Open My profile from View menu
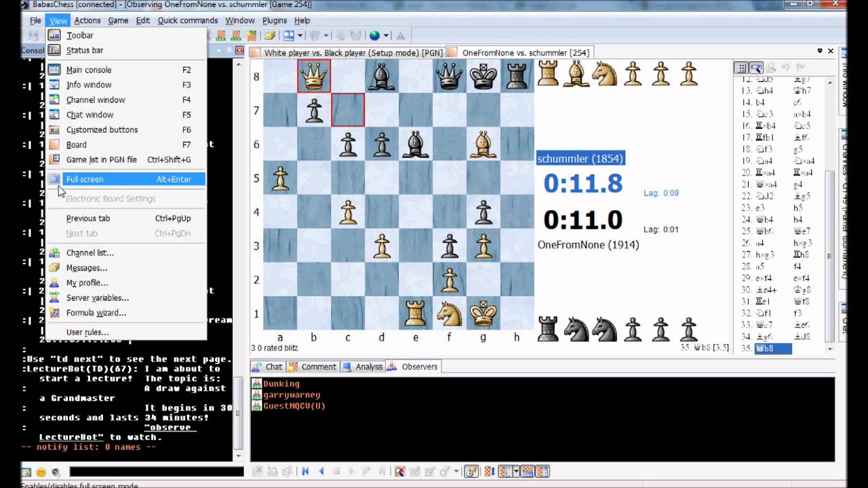The height and width of the screenshot is (488, 868). (125, 283)
